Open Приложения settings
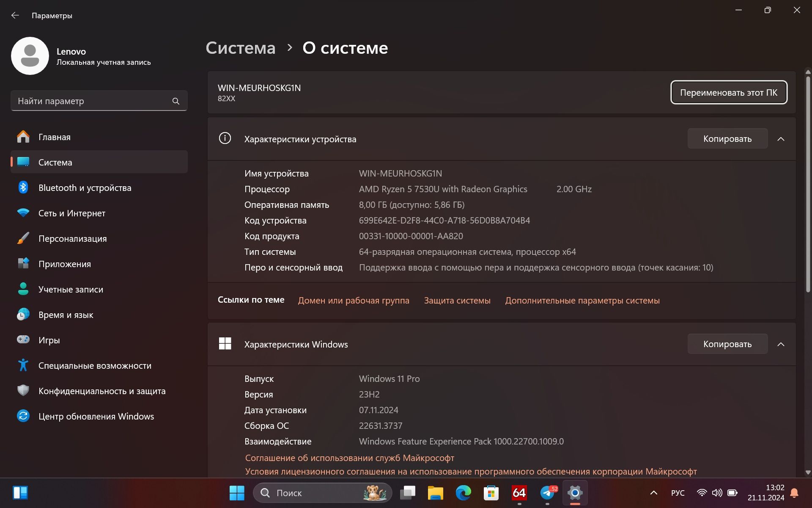812x508 pixels. pyautogui.click(x=99, y=264)
